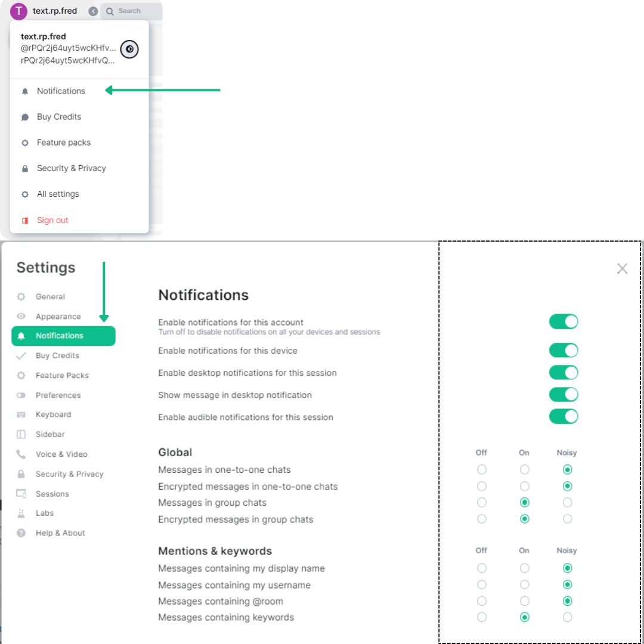Click the theme toggle icon in profile popup
This screenshot has height=644, width=644.
[129, 49]
